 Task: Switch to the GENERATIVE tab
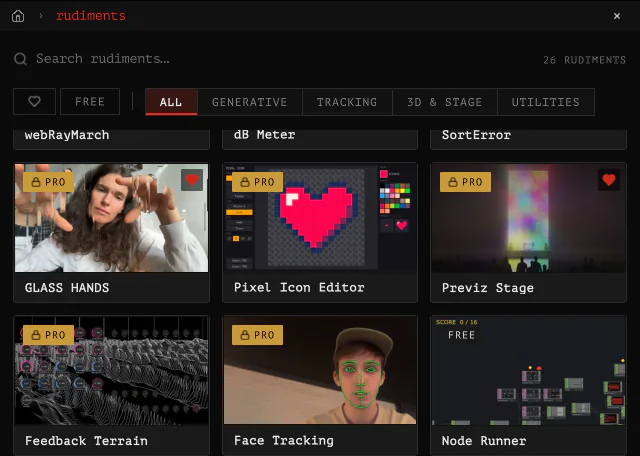tap(249, 102)
